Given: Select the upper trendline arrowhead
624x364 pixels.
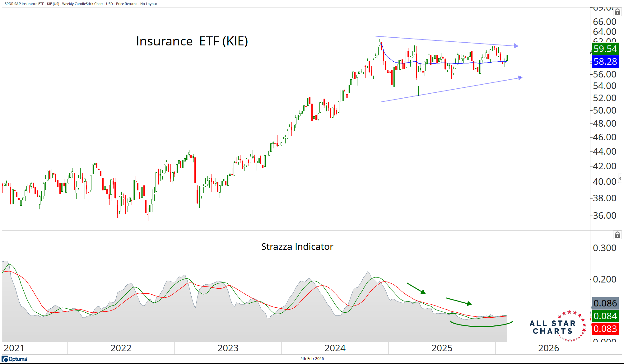Looking at the screenshot, I should [516, 46].
